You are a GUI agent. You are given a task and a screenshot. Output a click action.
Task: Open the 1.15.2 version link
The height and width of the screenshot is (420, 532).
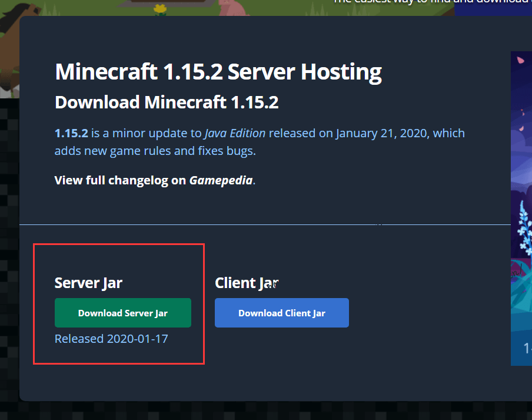click(71, 133)
